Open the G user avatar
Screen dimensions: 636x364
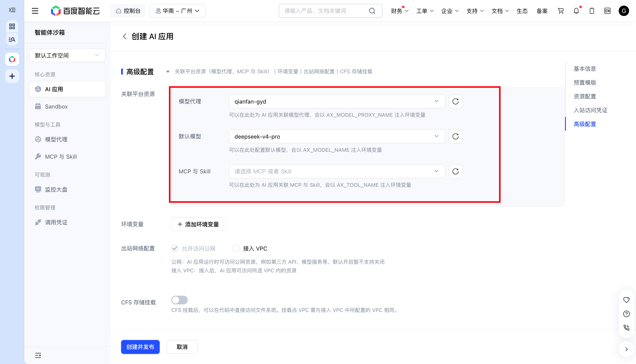point(624,11)
